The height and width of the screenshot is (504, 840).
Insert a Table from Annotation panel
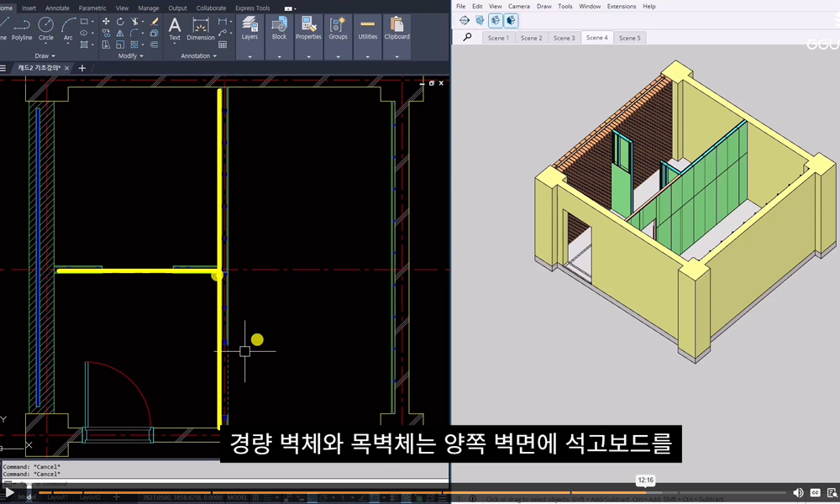[223, 45]
